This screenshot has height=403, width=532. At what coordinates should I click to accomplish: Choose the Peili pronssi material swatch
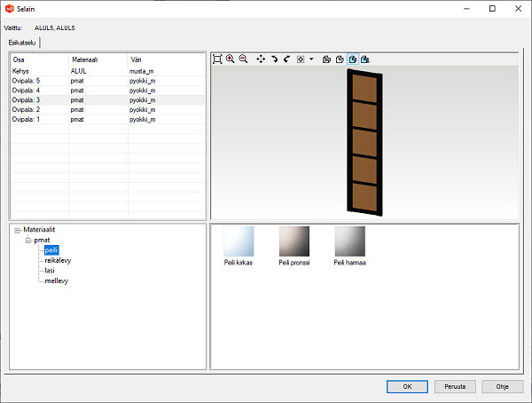[294, 241]
